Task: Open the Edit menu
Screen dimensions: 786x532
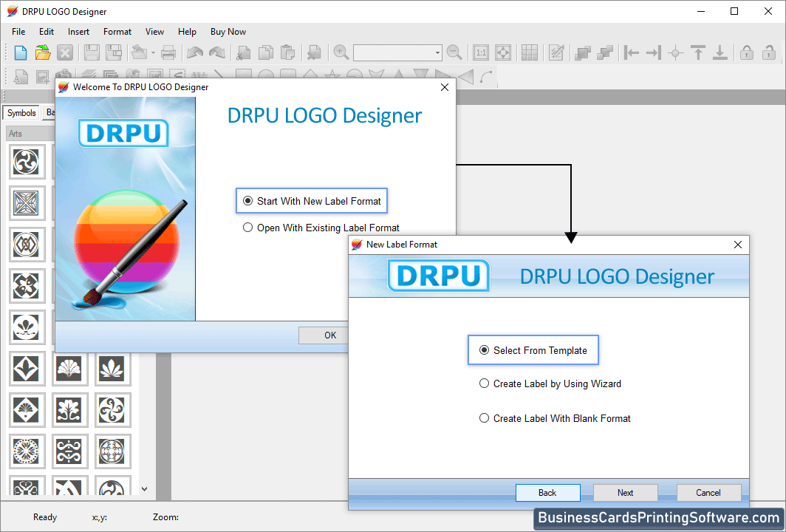Action: [46, 32]
